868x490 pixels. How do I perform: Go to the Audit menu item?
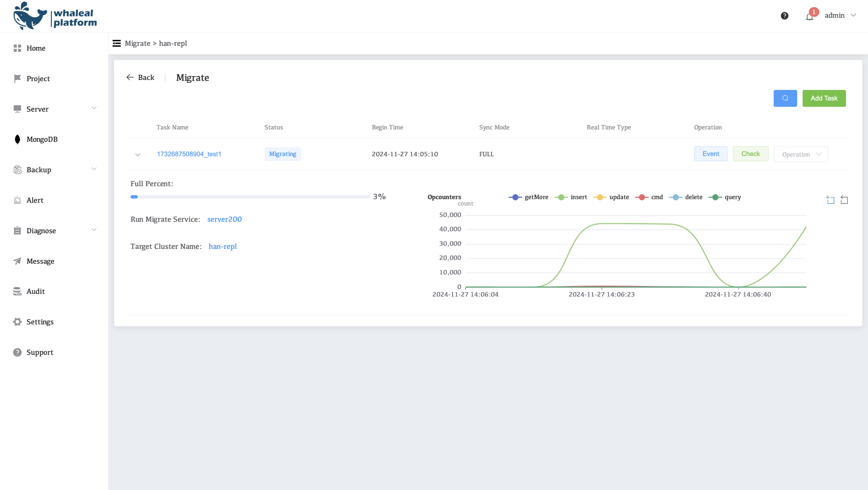click(x=35, y=291)
